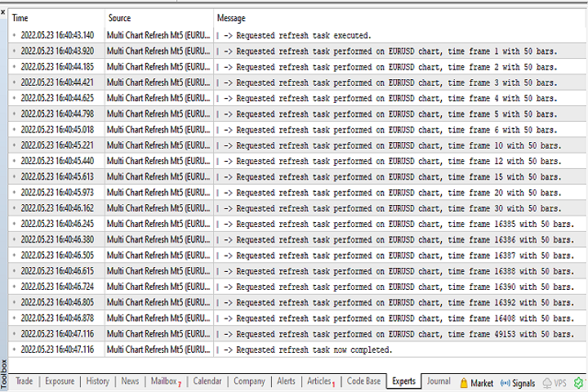588x392 pixels.
Task: Click timestamp 2022.05.23 16:40:44.185
Action: (57, 67)
